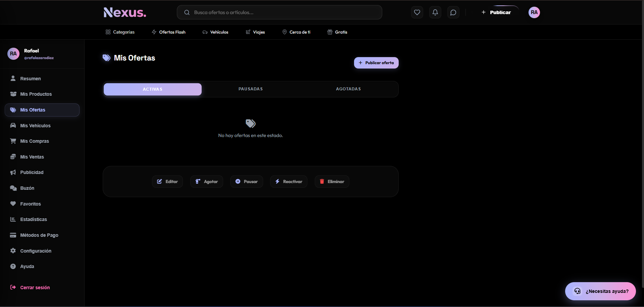Click the Publicidad megaphone icon
The height and width of the screenshot is (307, 644).
[13, 172]
